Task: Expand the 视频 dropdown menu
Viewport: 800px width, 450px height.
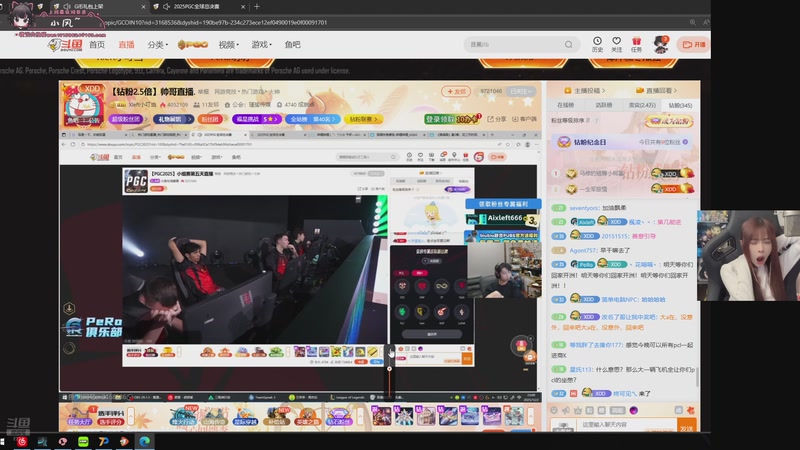Action: pos(228,45)
